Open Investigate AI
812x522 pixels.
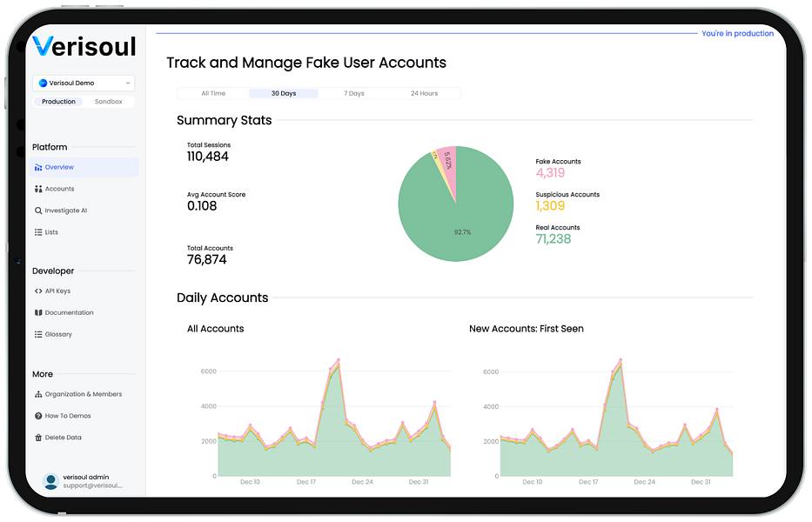[84, 211]
